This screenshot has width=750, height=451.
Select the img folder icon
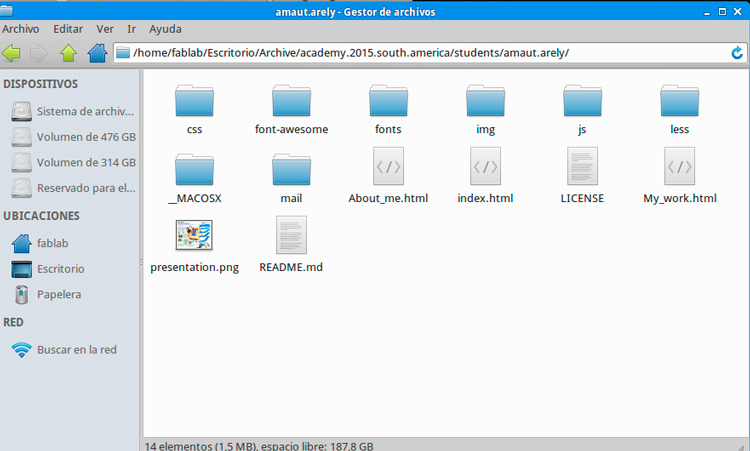[485, 101]
